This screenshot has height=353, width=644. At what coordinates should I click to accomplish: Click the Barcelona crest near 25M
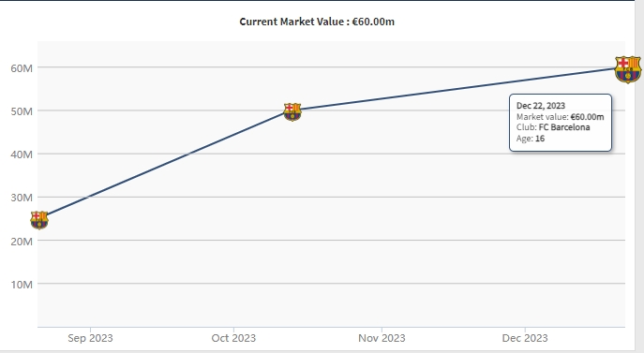pyautogui.click(x=39, y=220)
